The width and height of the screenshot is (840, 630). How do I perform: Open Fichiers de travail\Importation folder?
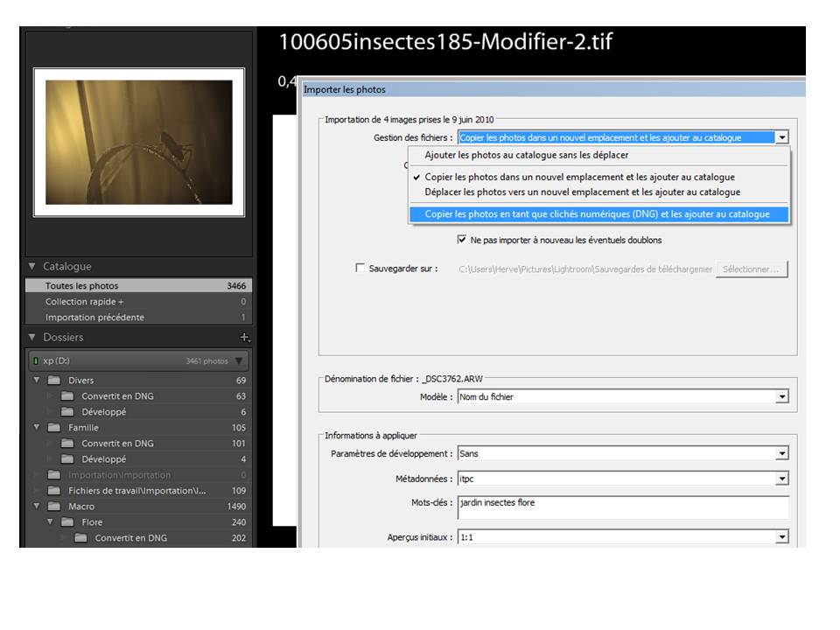tap(136, 491)
